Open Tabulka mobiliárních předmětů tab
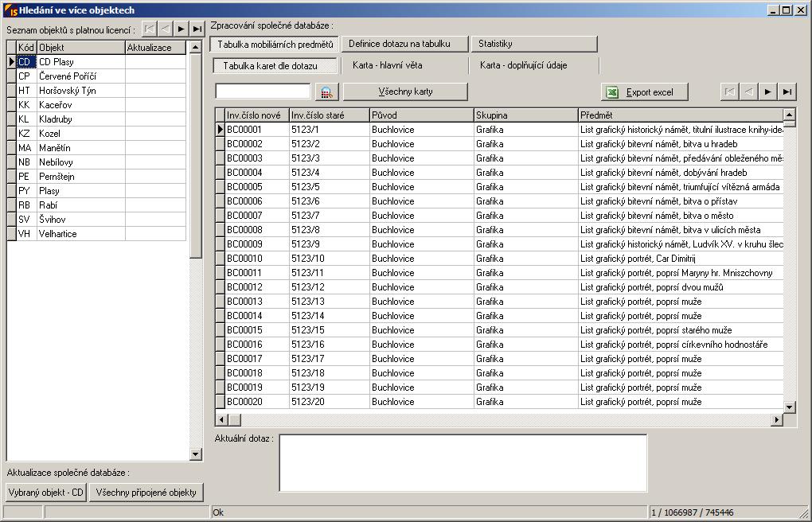812x522 pixels. tap(275, 45)
